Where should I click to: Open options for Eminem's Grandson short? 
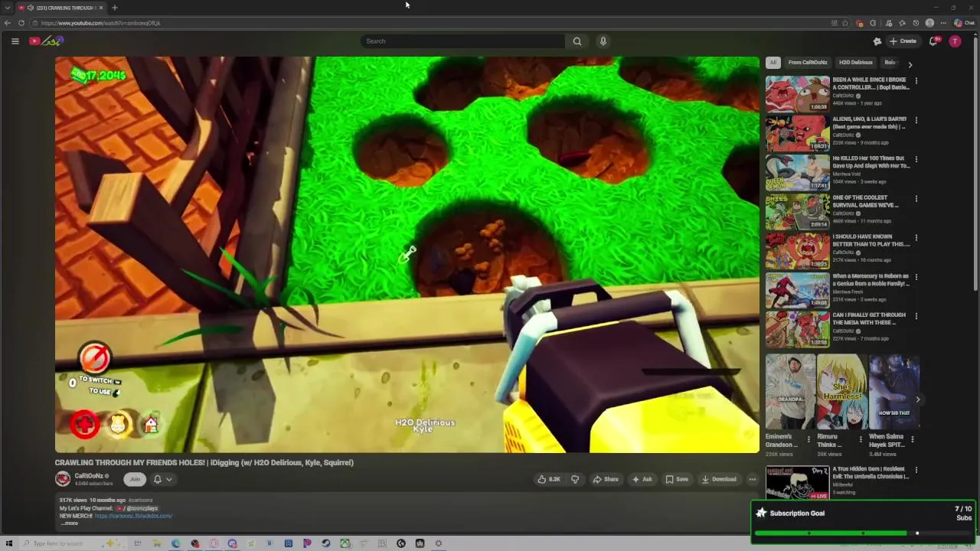pyautogui.click(x=808, y=439)
